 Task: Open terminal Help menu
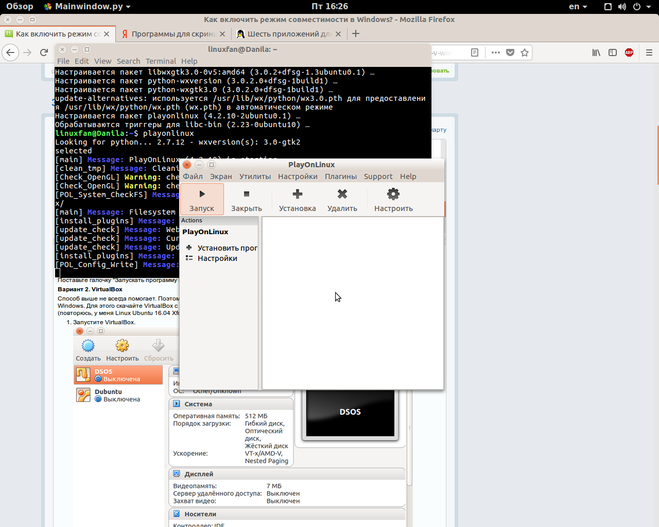coord(189,61)
